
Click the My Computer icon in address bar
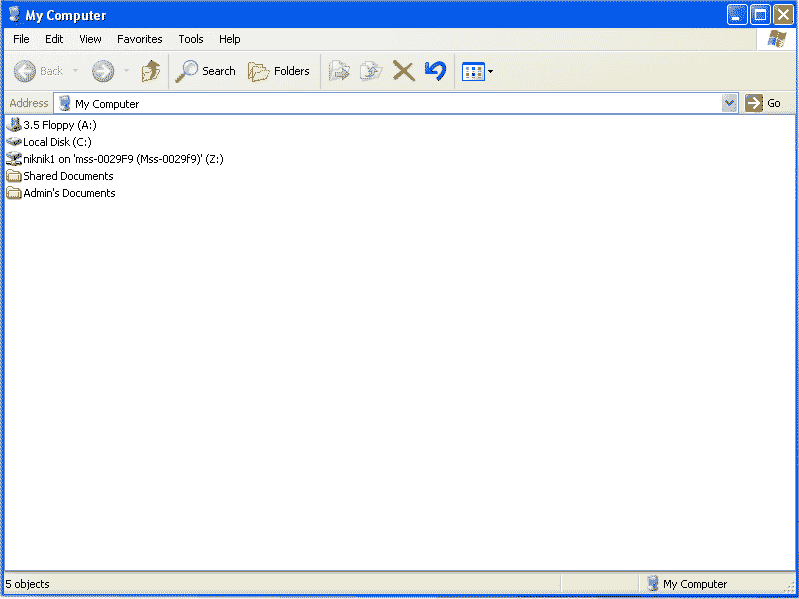click(65, 103)
